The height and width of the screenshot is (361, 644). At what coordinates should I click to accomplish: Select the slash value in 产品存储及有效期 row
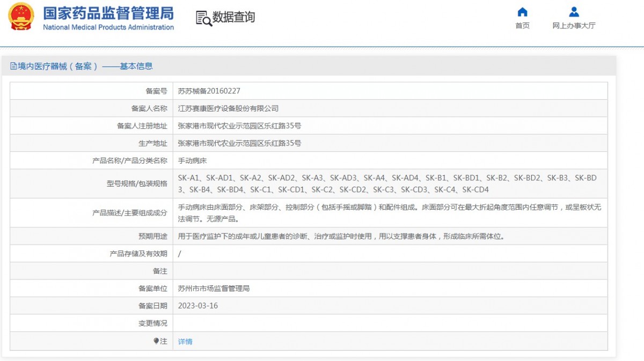[180, 254]
